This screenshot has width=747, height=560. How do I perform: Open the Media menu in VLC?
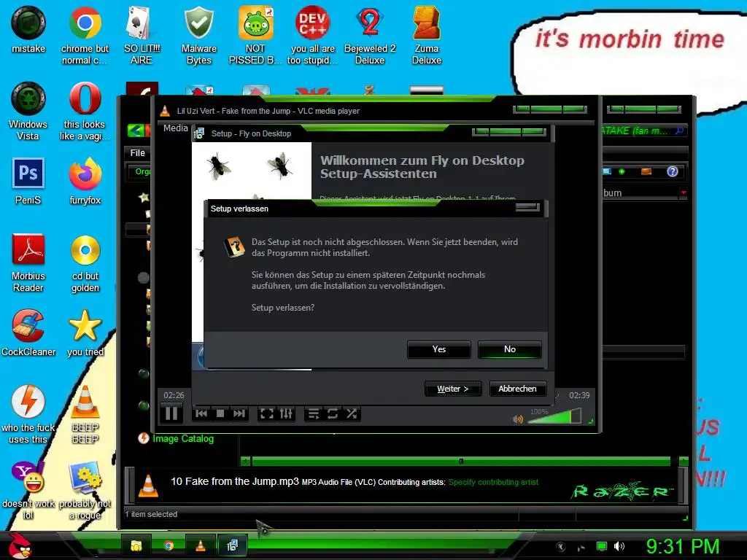tap(175, 128)
